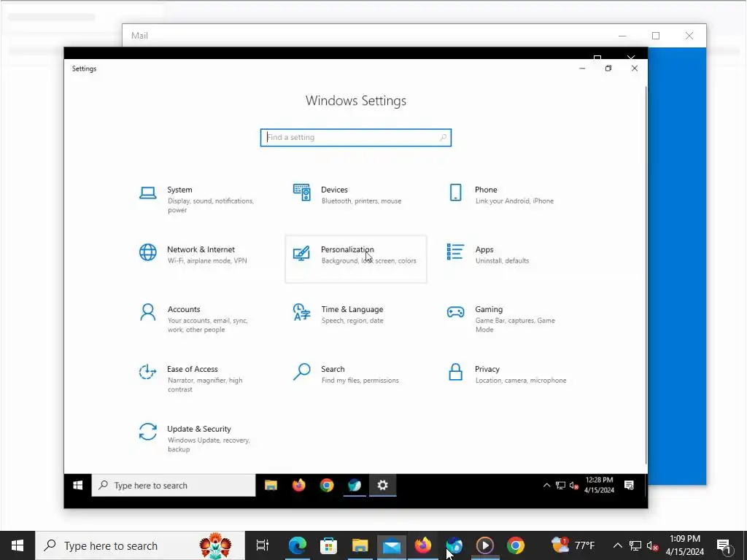Minimize the Settings window
The height and width of the screenshot is (560, 747).
[x=582, y=69]
